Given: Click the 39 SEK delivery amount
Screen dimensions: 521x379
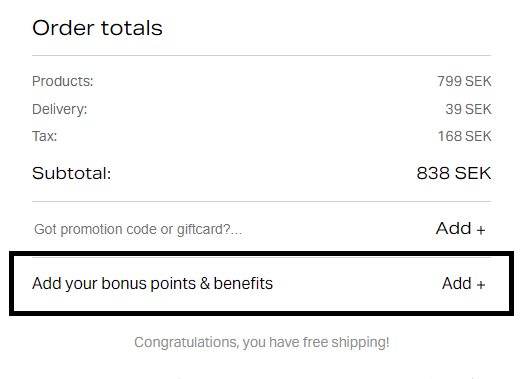Looking at the screenshot, I should pyautogui.click(x=468, y=109).
